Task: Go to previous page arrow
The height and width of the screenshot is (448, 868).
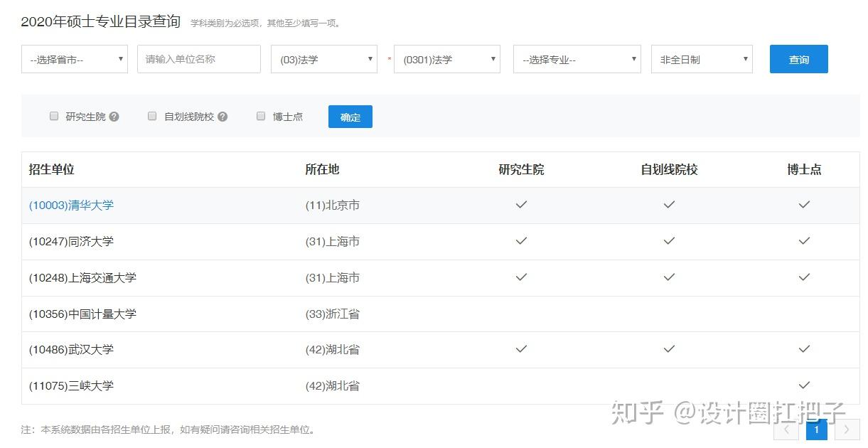Action: pos(786,429)
